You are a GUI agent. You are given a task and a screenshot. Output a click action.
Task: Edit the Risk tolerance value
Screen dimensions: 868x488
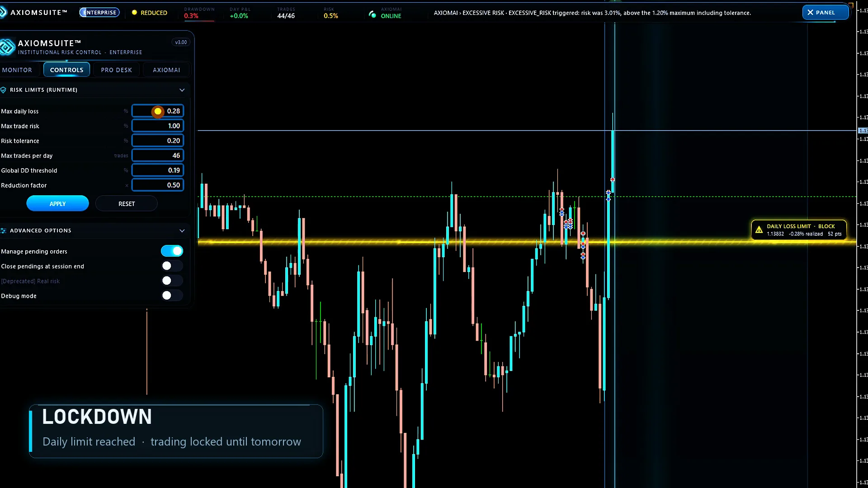158,141
